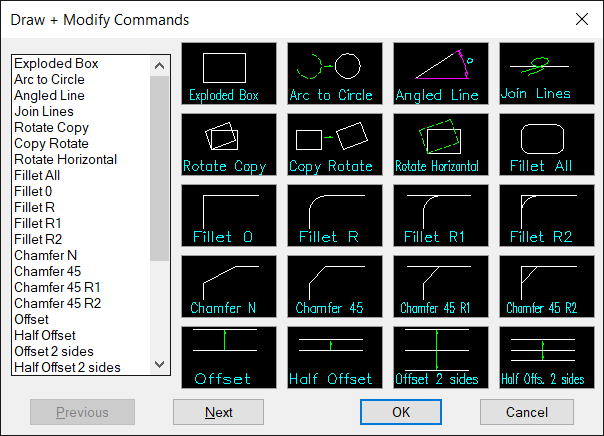604x436 pixels.
Task: Go to the Next page of commands
Action: 218,412
